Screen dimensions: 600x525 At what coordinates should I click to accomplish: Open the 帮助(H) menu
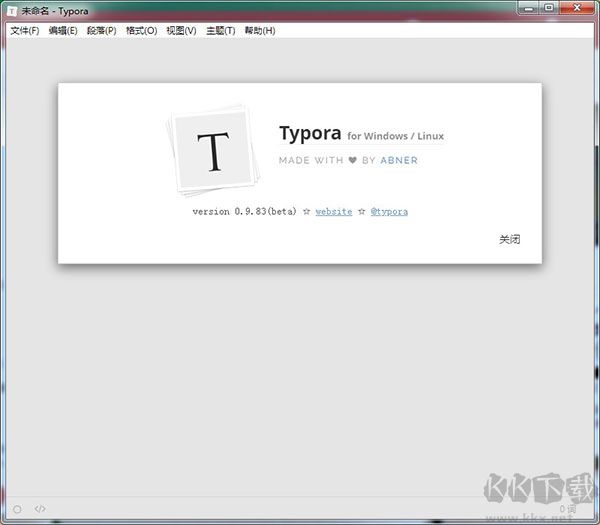pyautogui.click(x=260, y=31)
